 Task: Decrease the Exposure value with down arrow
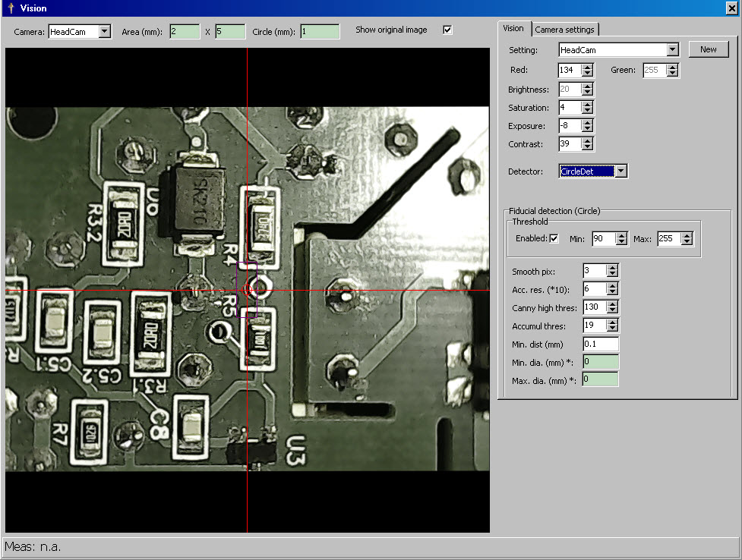(x=587, y=129)
